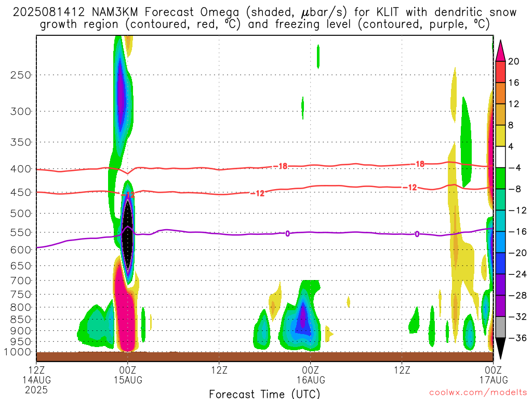Click the coolwx.com/modelts link

click(478, 393)
